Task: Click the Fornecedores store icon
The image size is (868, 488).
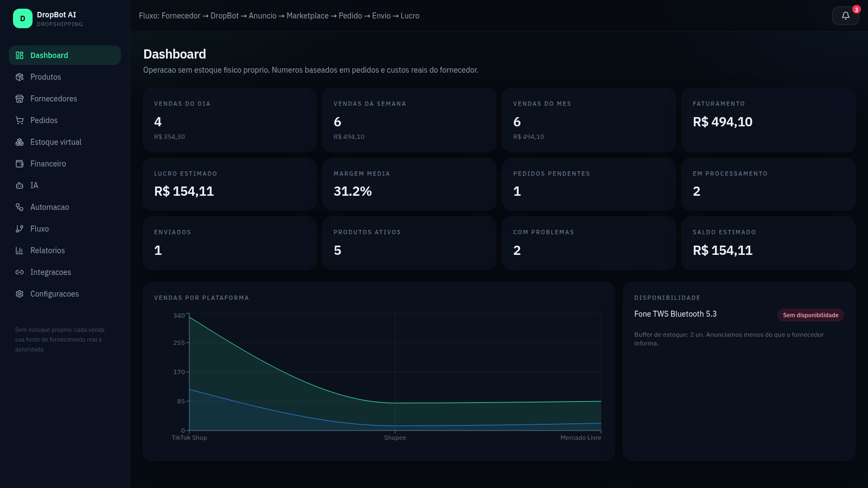Action: click(20, 99)
